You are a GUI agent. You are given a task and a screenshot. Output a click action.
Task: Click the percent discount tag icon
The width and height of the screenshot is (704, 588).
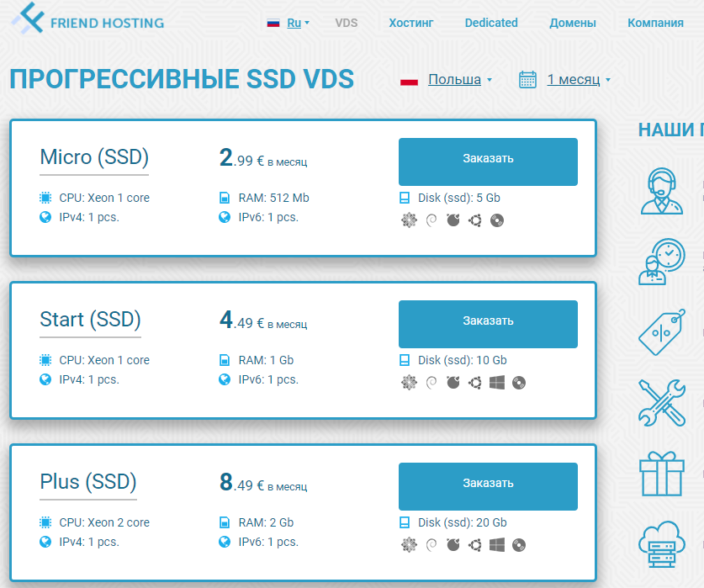point(662,332)
